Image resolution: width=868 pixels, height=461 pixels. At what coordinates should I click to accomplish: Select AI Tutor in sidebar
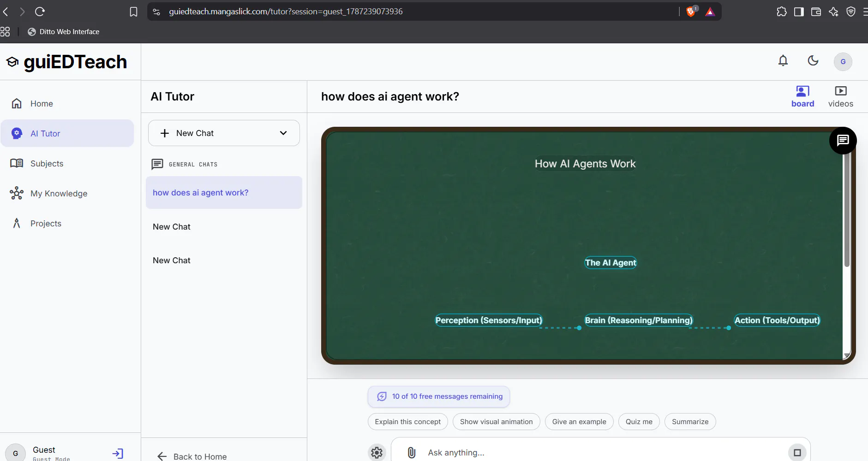67,134
